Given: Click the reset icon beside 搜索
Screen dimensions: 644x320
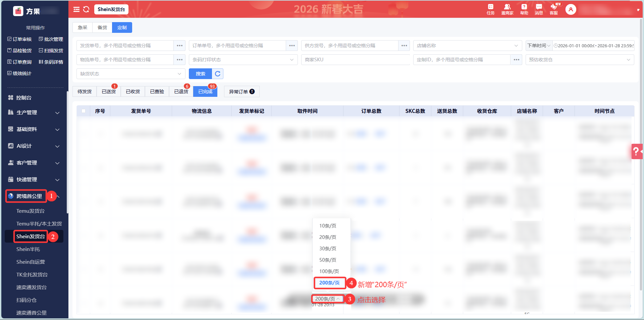Looking at the screenshot, I should [x=218, y=74].
